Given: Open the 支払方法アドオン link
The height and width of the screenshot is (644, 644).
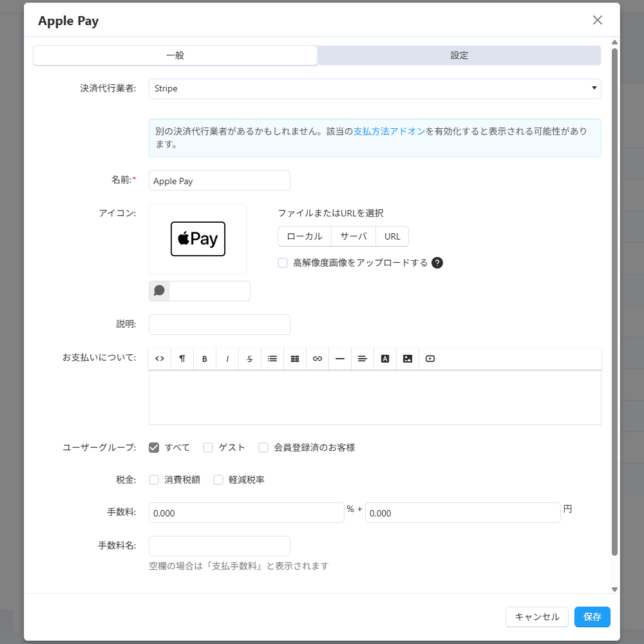Looking at the screenshot, I should coord(390,131).
